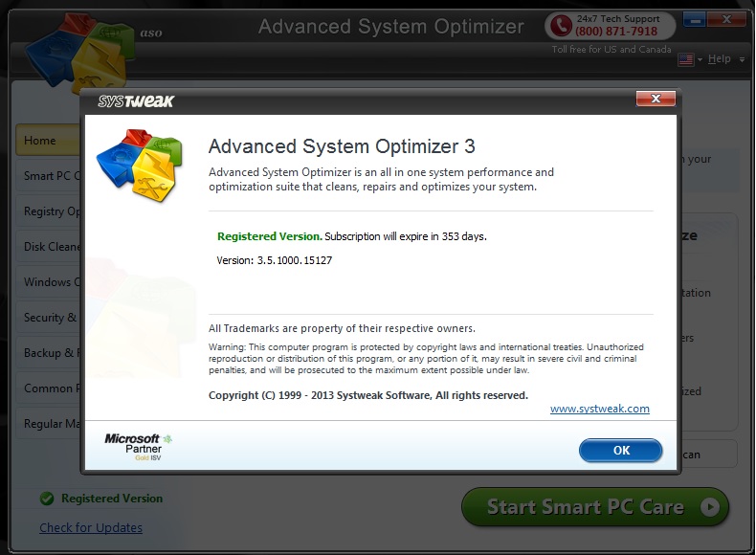Open the Common Issues Fixer sidebar tab
Viewport: 756px width, 555px height.
coord(48,388)
